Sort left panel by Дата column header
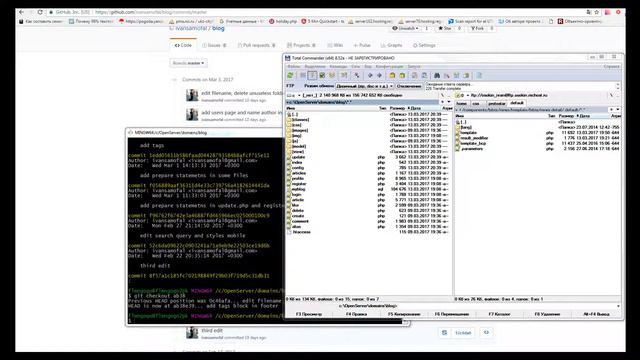Screen dimensions: 640x360 (x=425, y=109)
